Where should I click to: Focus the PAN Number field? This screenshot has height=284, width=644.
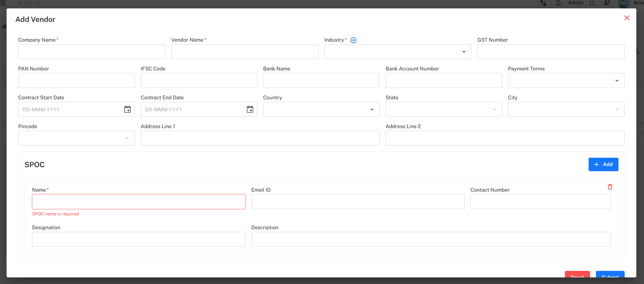[76, 81]
